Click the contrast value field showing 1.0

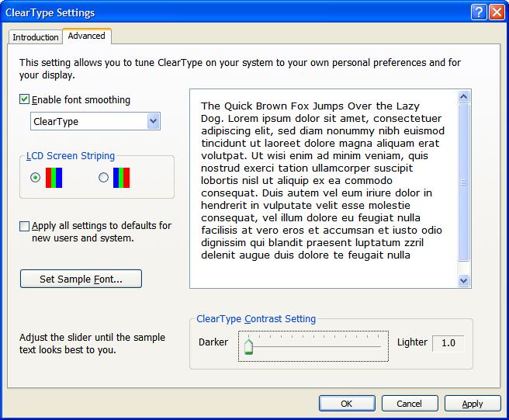click(x=448, y=343)
